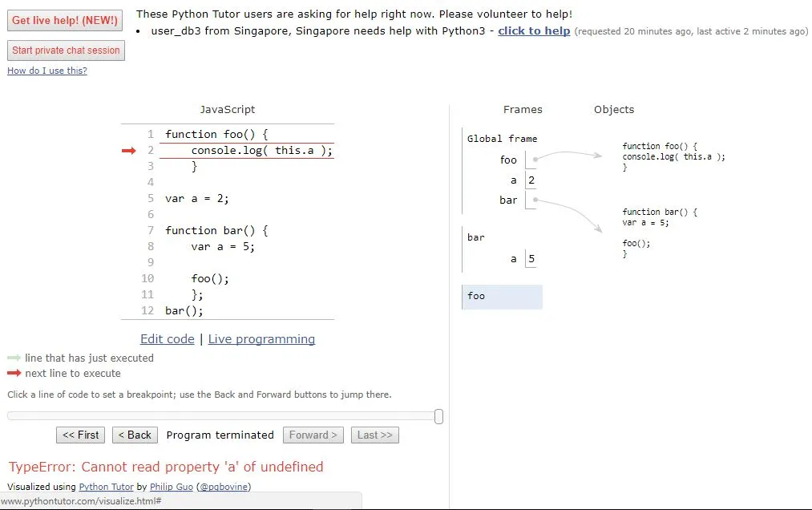Open the Edit code link
This screenshot has width=812, height=510.
pos(168,339)
